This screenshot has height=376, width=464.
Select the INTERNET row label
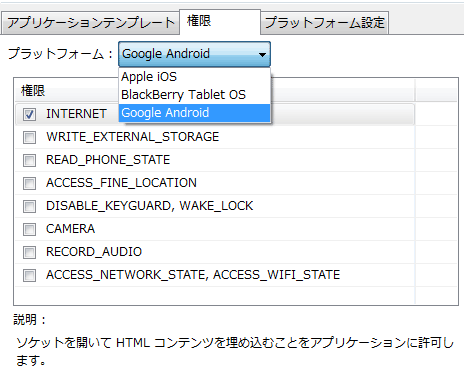(76, 114)
